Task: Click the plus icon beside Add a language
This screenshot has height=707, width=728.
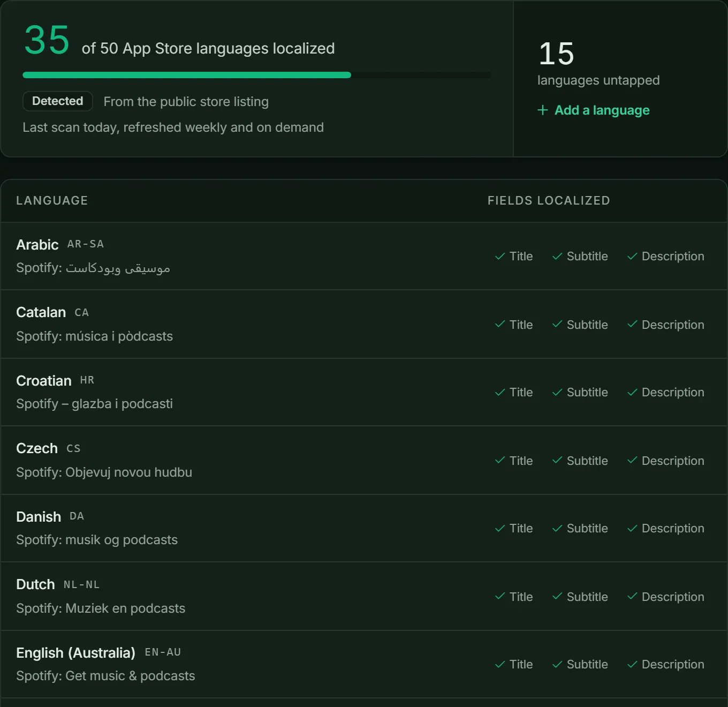Action: (x=543, y=110)
